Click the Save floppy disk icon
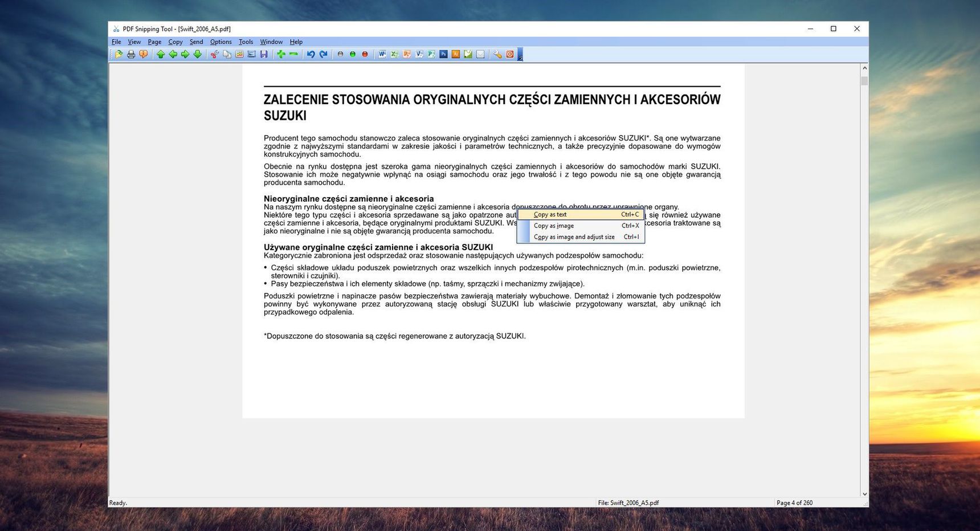Screen dimensions: 980x531 (264, 54)
